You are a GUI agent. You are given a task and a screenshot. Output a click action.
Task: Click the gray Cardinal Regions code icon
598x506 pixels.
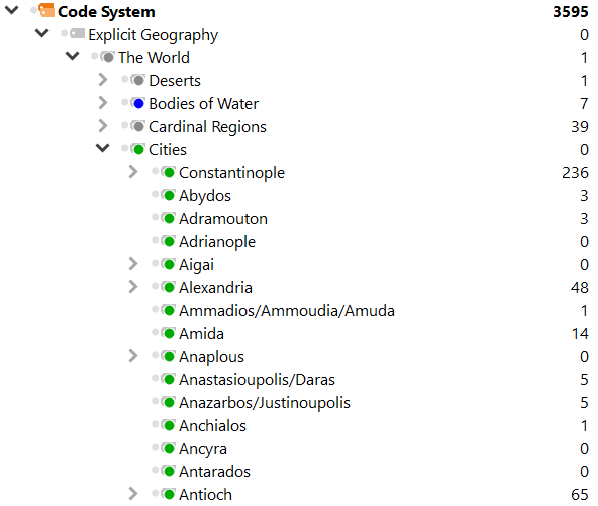(x=138, y=126)
